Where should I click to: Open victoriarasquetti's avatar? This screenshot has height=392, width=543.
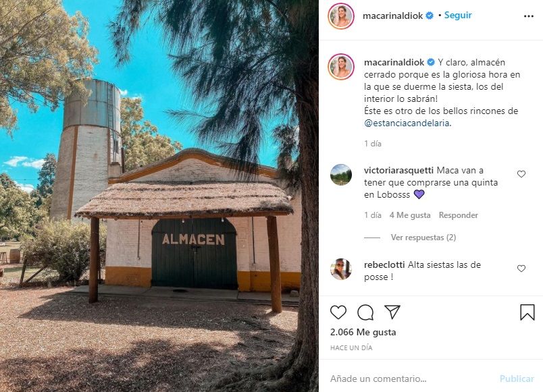point(341,174)
